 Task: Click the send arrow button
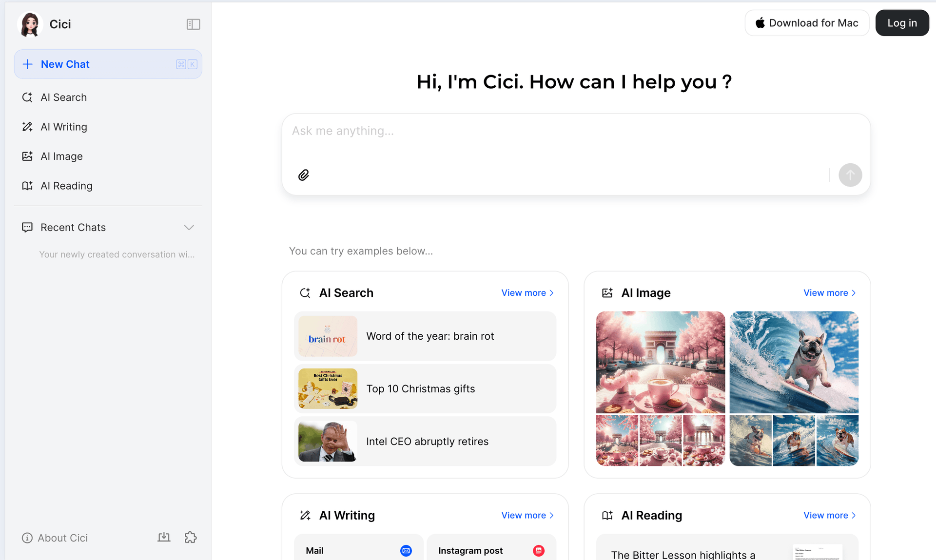(x=850, y=175)
